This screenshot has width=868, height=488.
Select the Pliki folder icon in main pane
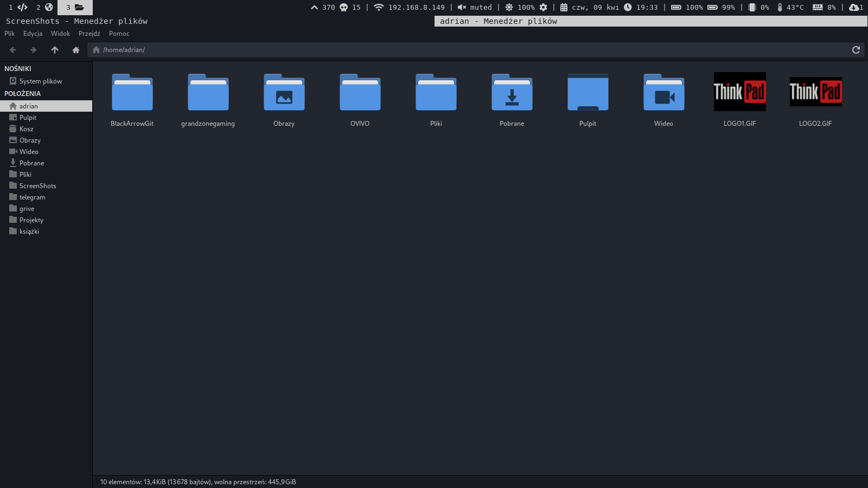[x=436, y=92]
